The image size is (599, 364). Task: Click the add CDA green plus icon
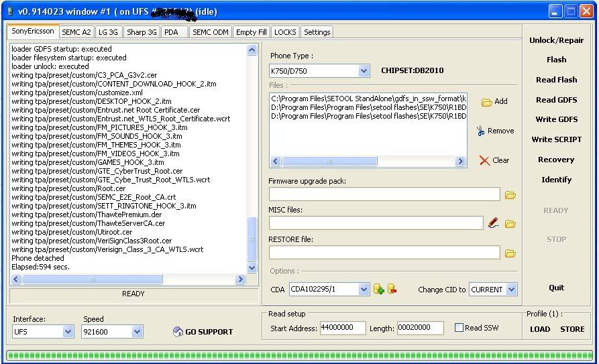click(x=378, y=289)
